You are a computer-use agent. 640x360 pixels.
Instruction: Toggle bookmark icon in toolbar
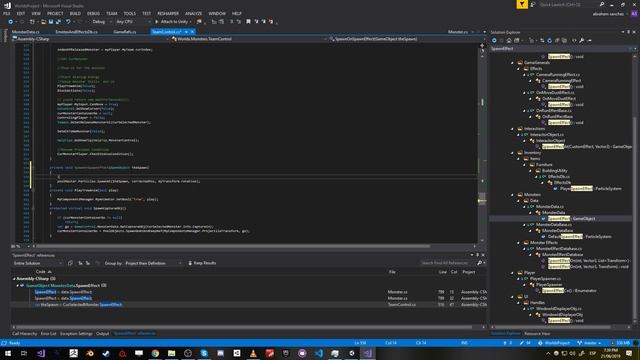coord(248,22)
